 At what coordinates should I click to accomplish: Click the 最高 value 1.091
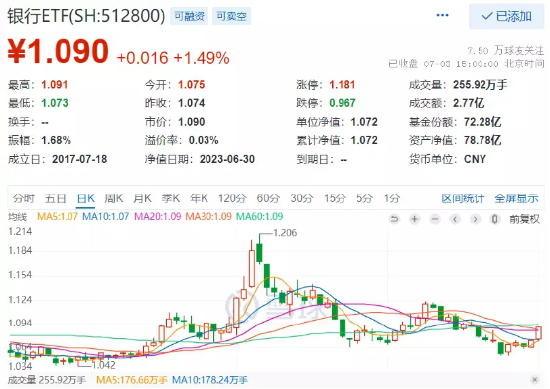coord(54,85)
